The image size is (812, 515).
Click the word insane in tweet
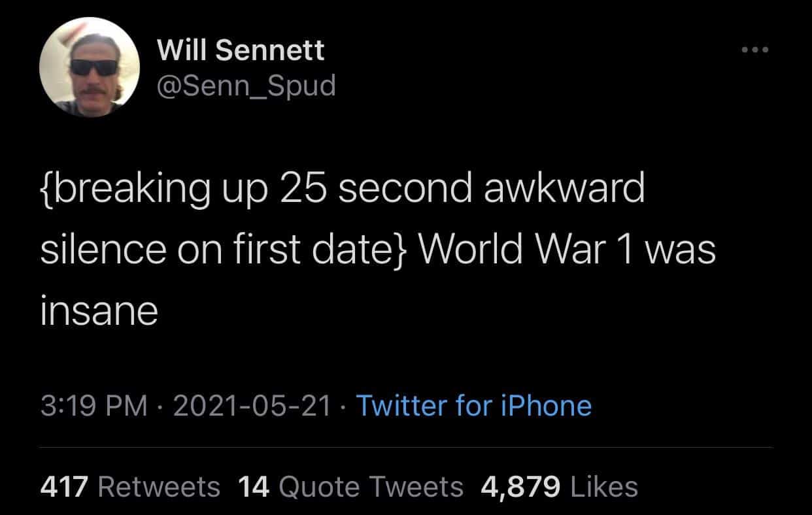tap(99, 312)
